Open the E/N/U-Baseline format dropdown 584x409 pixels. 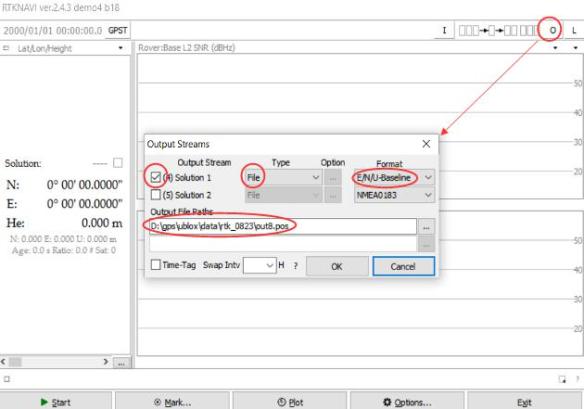point(394,178)
